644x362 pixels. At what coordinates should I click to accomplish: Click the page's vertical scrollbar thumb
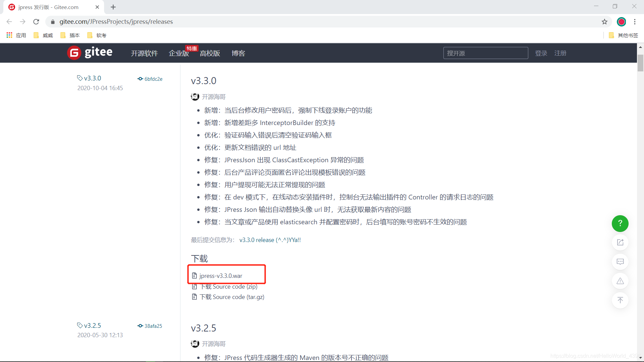[x=640, y=63]
